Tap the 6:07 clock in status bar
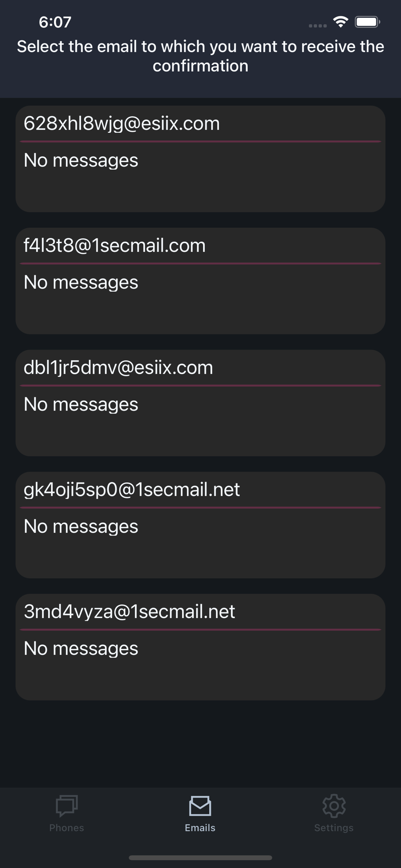 (55, 22)
